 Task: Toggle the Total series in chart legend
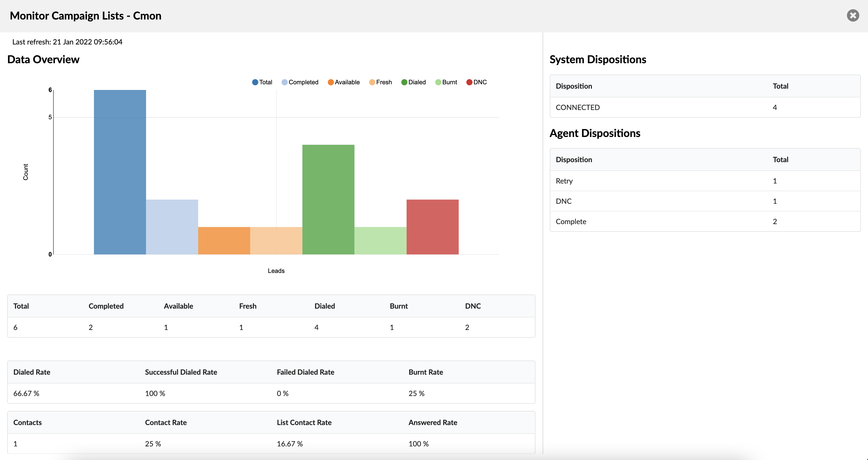click(x=262, y=82)
